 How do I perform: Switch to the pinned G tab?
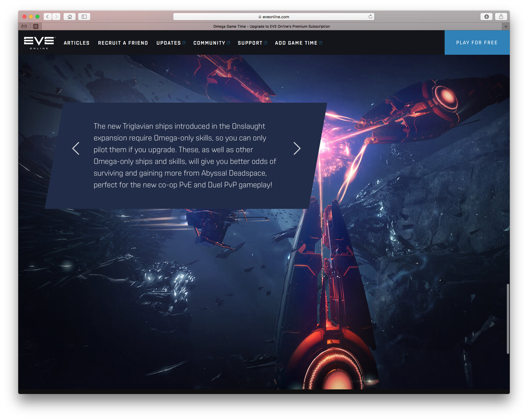[36, 26]
